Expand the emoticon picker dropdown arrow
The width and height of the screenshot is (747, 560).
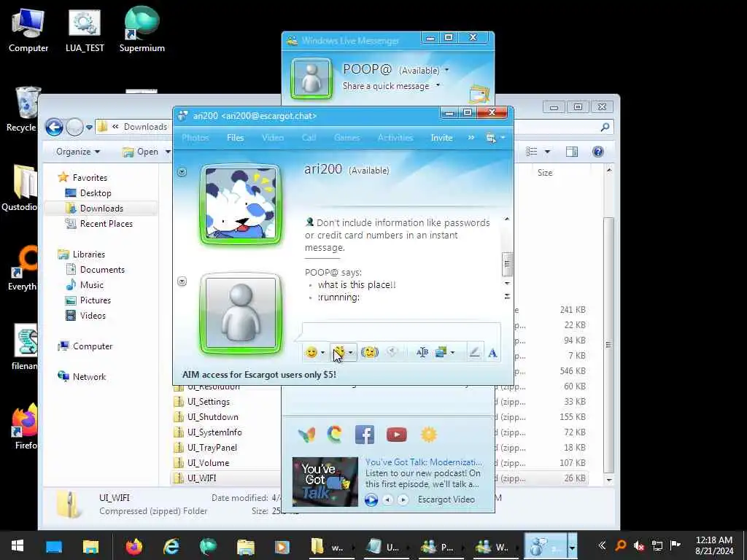(322, 353)
